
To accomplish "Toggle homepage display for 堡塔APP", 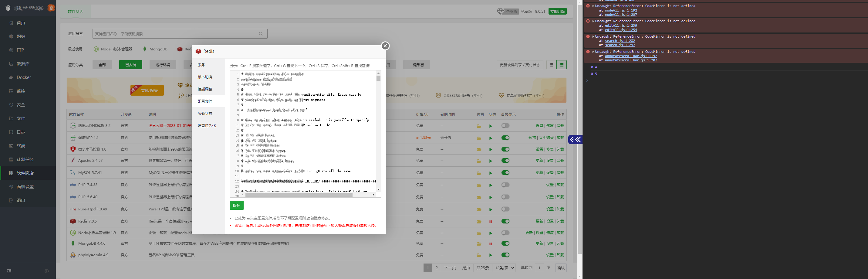I will tap(505, 138).
